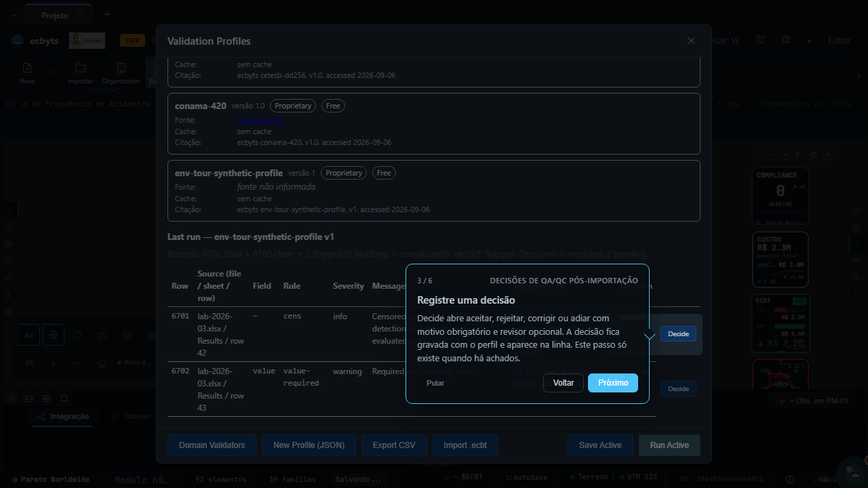The height and width of the screenshot is (488, 868).
Task: Toggle the 3D view mode
Action: pyautogui.click(x=29, y=363)
